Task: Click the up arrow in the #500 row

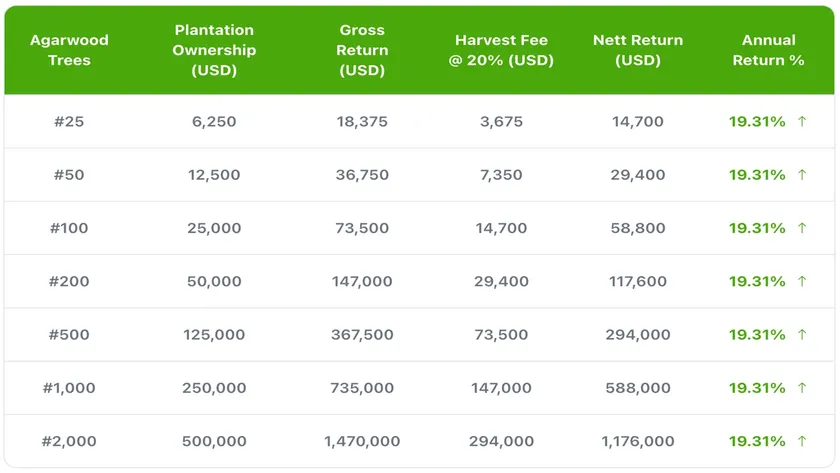Action: (x=802, y=335)
